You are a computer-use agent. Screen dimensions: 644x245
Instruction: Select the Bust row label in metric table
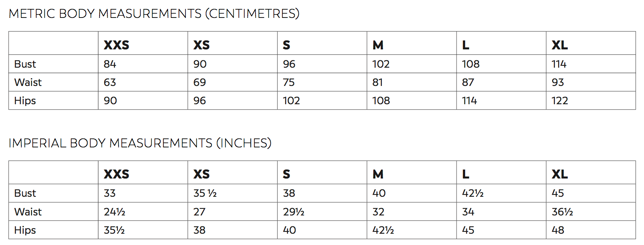click(x=25, y=64)
